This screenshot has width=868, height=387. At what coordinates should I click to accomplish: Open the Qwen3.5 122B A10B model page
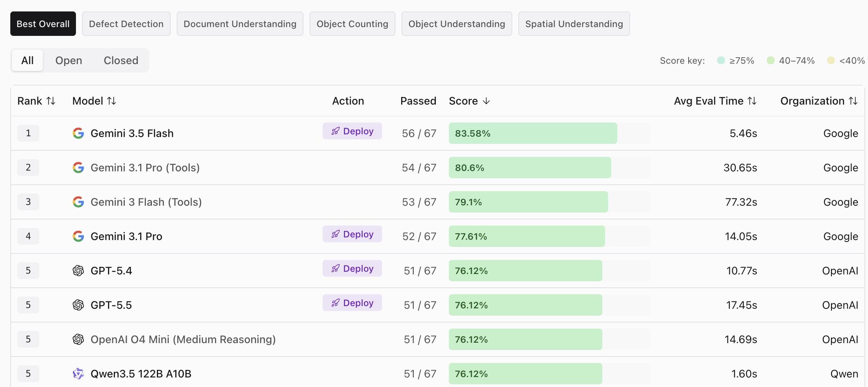pyautogui.click(x=141, y=374)
